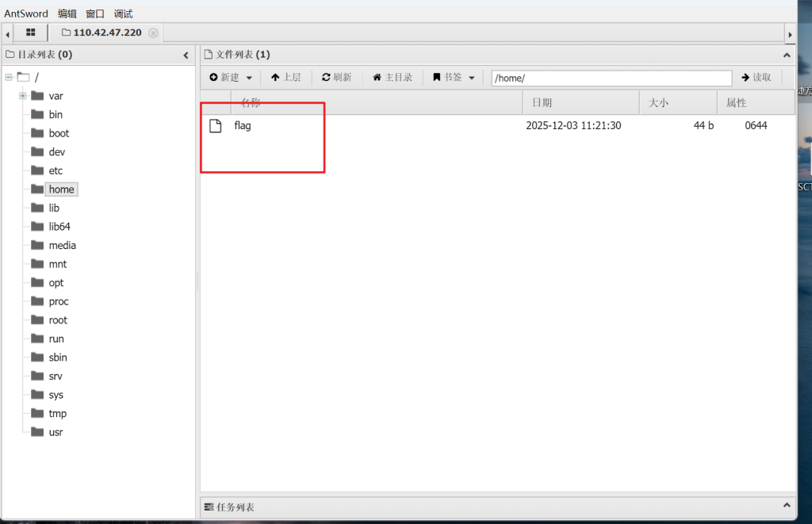Collapse the directory list panel arrow
The image size is (812, 524).
[186, 55]
